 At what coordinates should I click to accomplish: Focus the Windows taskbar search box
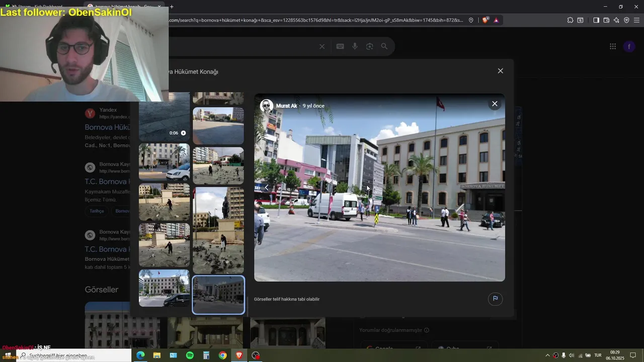(74, 355)
